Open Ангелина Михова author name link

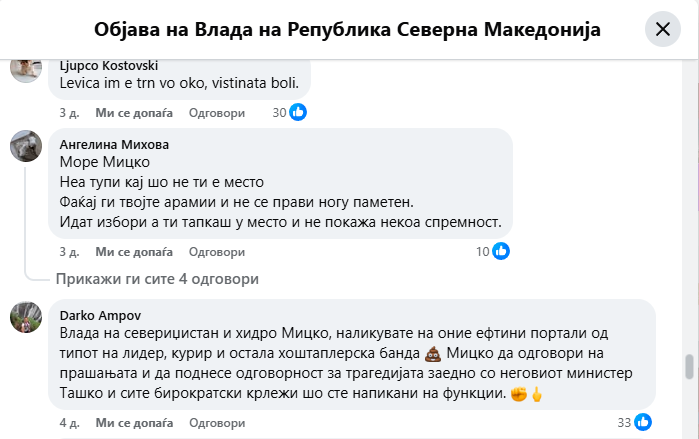[114, 144]
